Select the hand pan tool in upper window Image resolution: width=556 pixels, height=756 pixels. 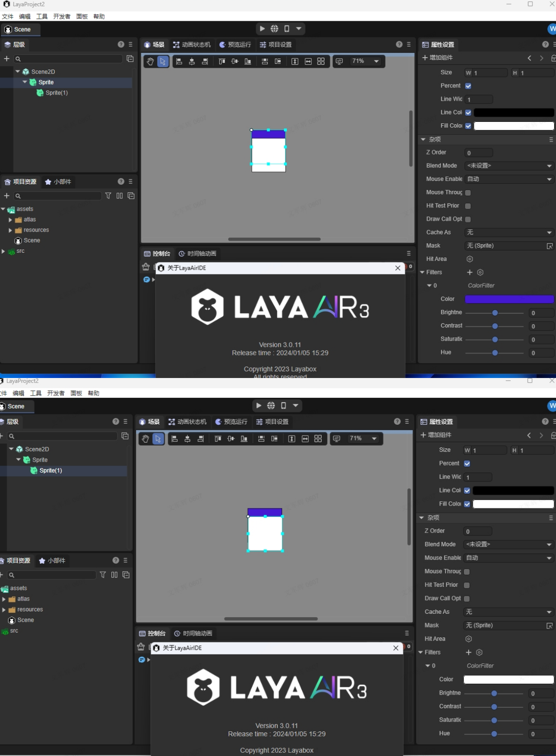tap(150, 61)
